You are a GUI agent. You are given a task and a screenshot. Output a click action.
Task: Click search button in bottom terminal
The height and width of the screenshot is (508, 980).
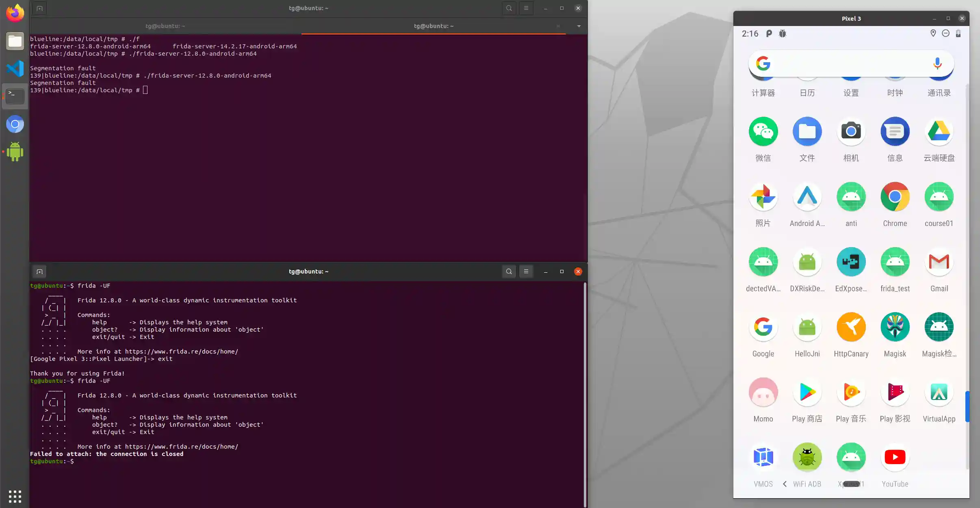coord(509,271)
